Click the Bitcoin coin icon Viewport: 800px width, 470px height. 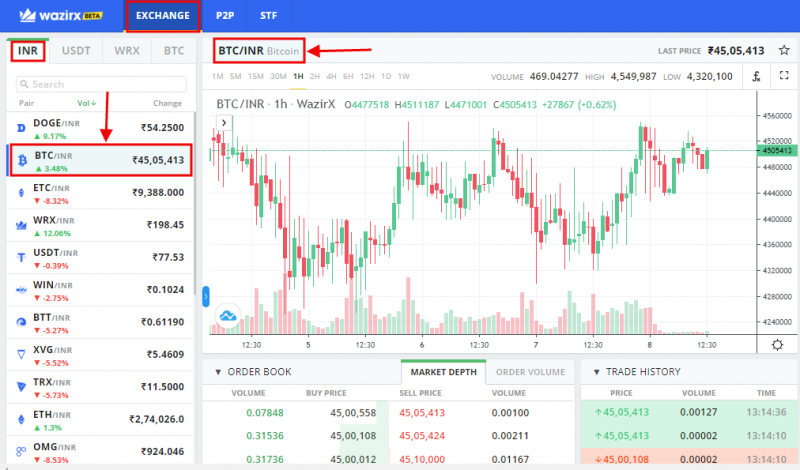(x=22, y=161)
